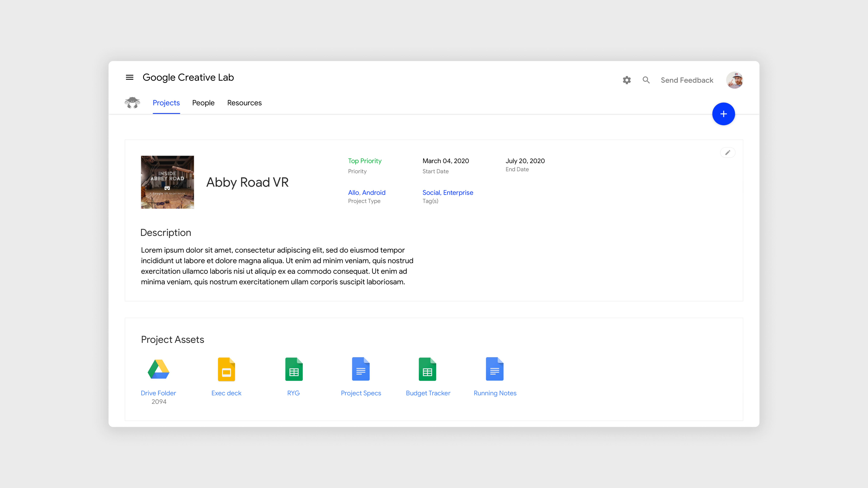The width and height of the screenshot is (868, 488).
Task: Click the Send Feedback button
Action: [x=687, y=80]
